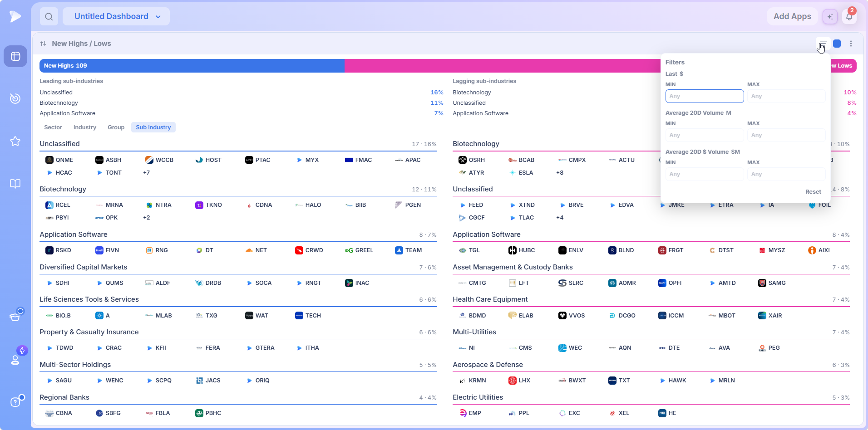This screenshot has width=868, height=430.
Task: Click the sort arrows icon beside New Highs / Lows
Action: coord(43,44)
